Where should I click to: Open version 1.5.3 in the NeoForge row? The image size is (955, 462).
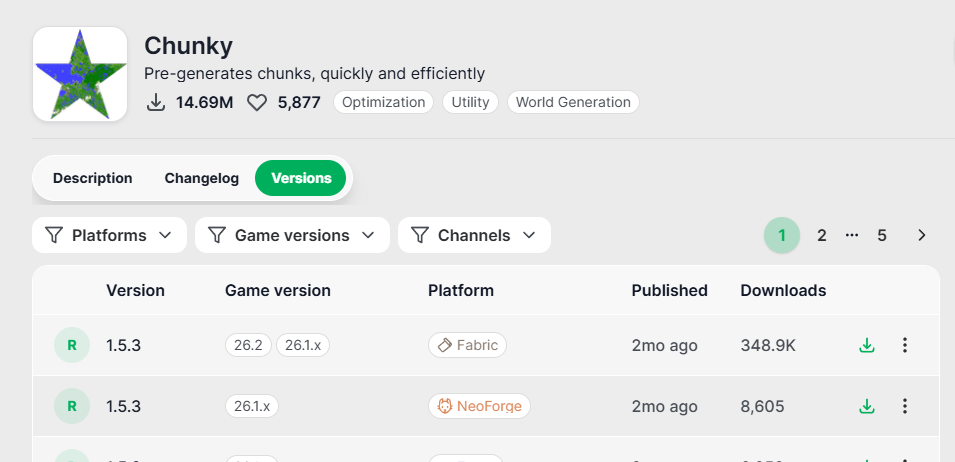(124, 407)
